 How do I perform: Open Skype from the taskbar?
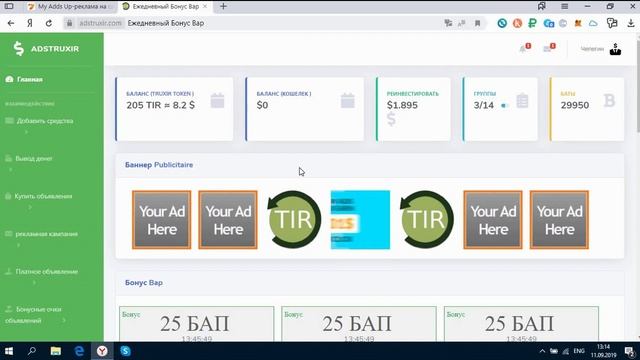click(x=125, y=351)
